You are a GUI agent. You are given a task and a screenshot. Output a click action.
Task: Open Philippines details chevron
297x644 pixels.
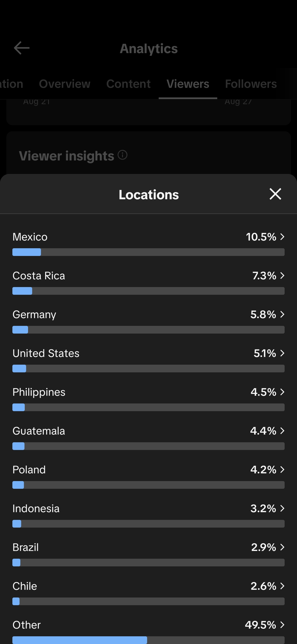pyautogui.click(x=282, y=392)
